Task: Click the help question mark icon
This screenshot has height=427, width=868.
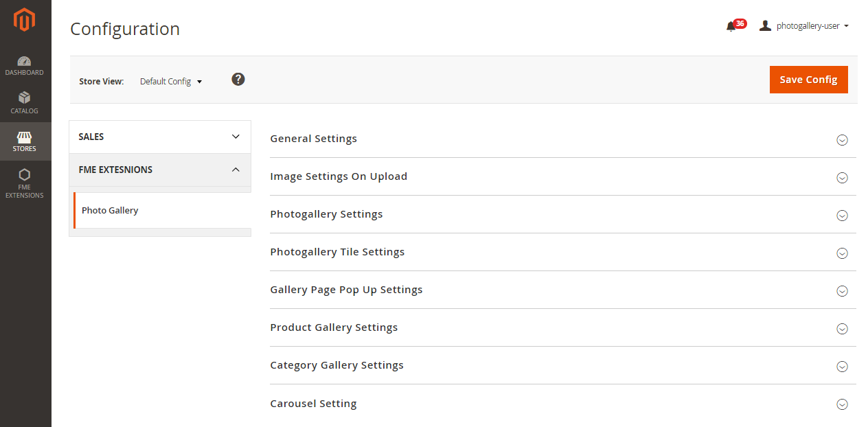Action: point(238,80)
